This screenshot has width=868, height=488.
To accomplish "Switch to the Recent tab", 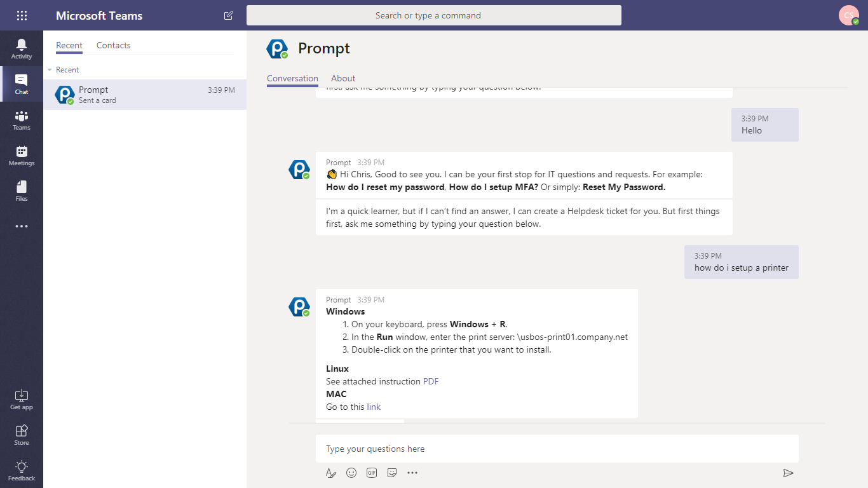I will [69, 45].
